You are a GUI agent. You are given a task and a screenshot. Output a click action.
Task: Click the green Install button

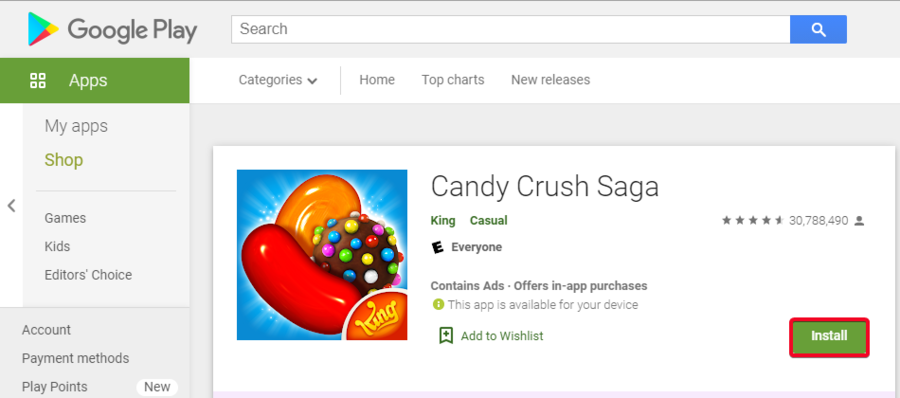coord(829,337)
